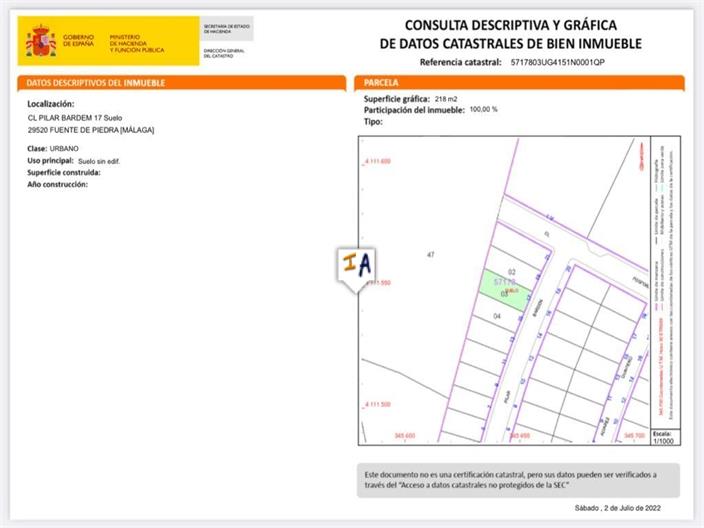The height and width of the screenshot is (528, 704).
Task: Click the Localización label
Action: 51,104
